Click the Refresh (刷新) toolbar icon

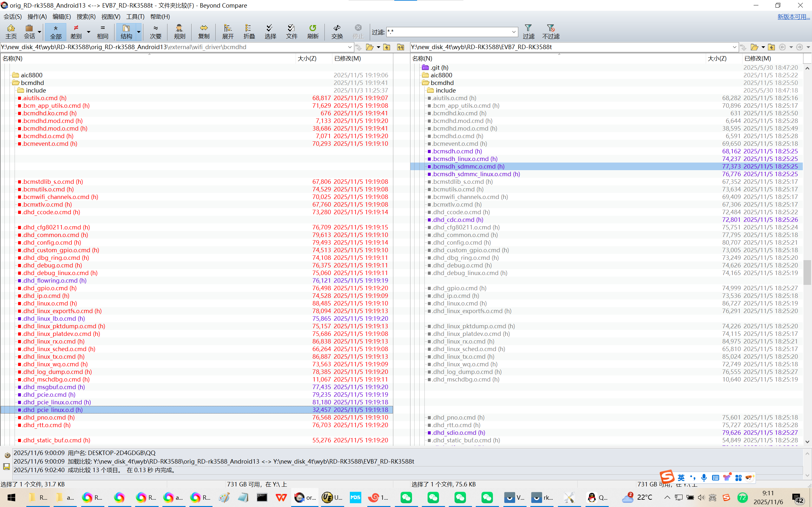tap(313, 31)
